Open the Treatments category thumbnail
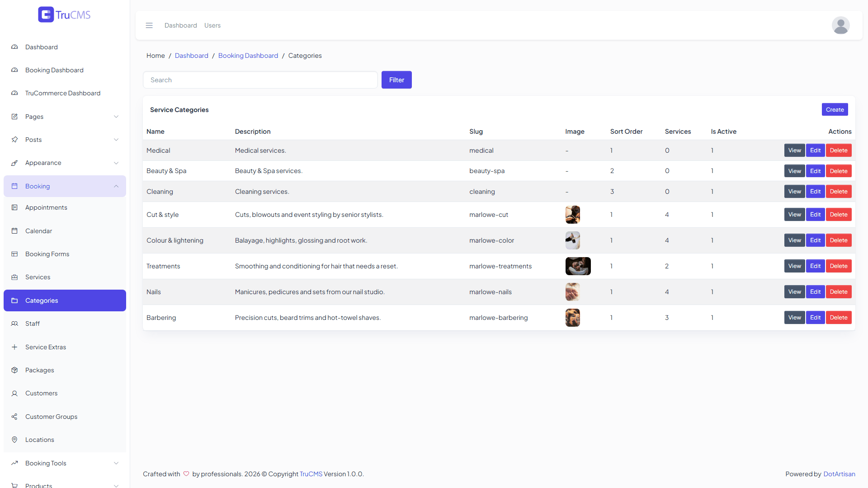Viewport: 868px width, 488px height. pyautogui.click(x=578, y=266)
